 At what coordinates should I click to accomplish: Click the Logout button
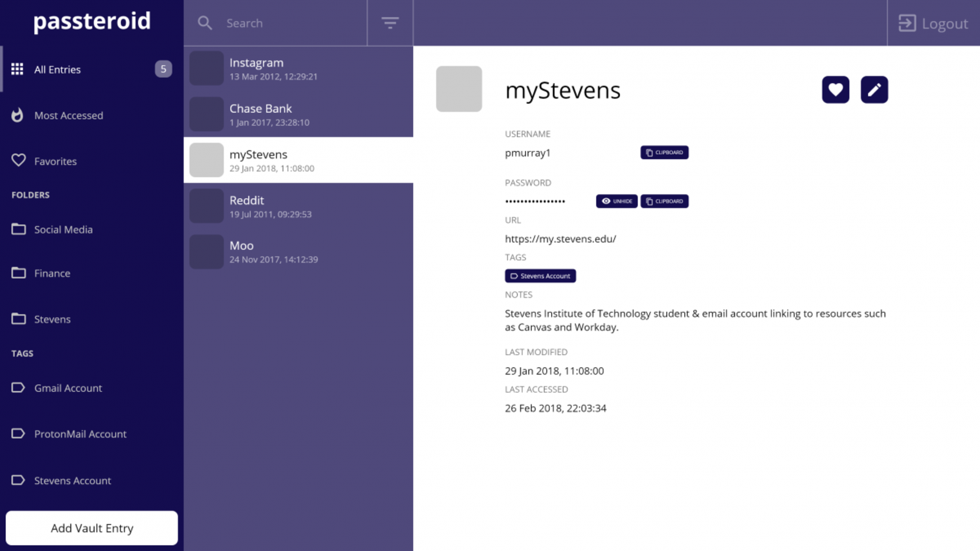click(933, 23)
